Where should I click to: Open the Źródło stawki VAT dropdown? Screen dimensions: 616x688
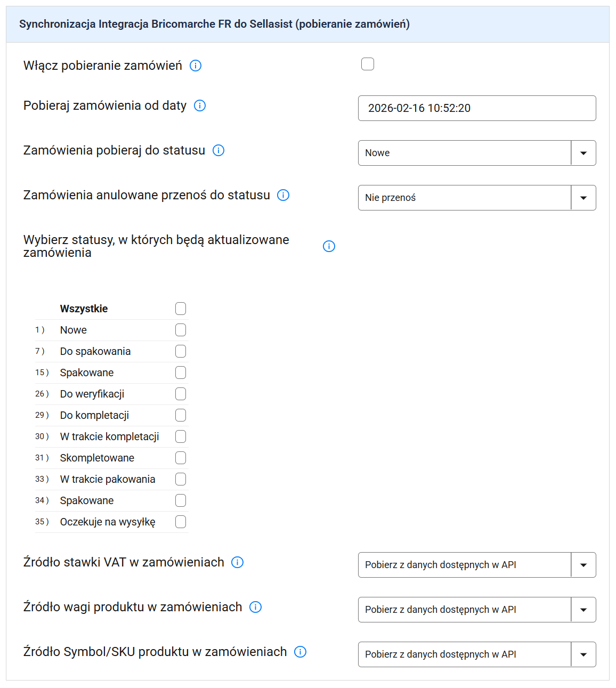point(476,565)
